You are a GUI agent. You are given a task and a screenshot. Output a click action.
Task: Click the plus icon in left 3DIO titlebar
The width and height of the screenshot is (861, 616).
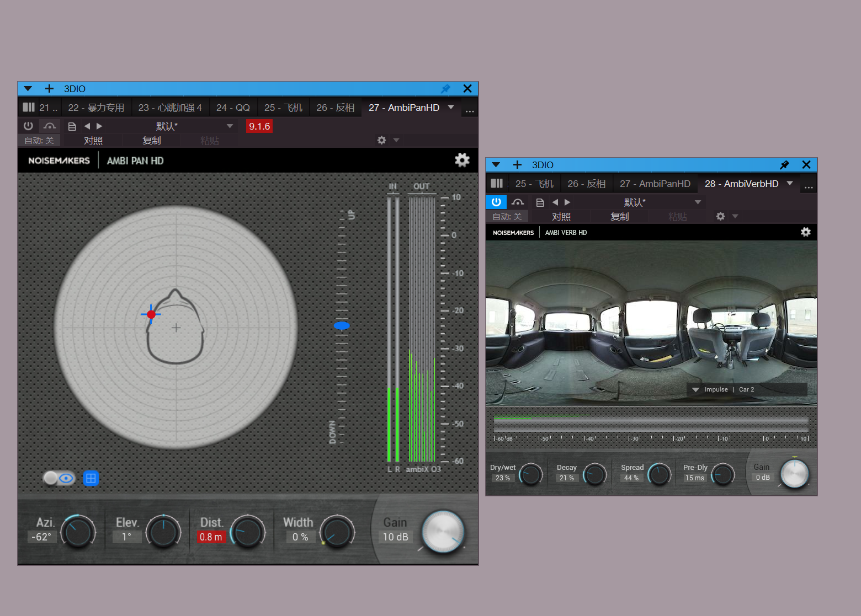pos(49,88)
